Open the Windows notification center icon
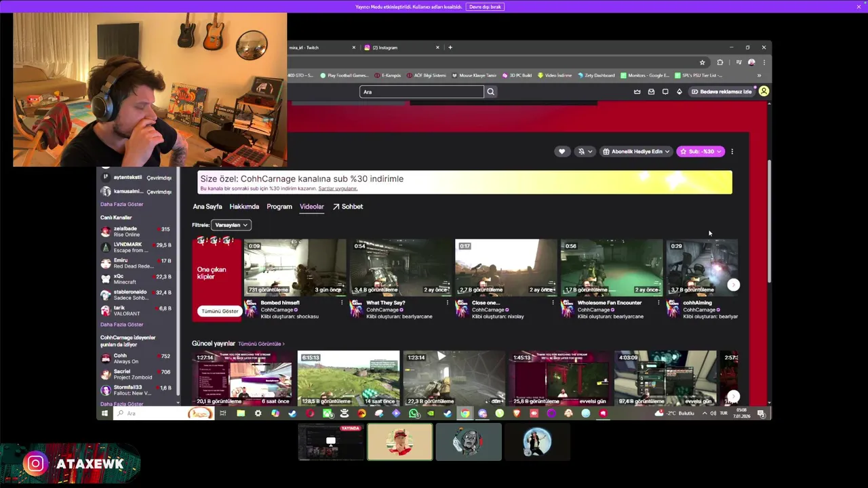The image size is (868, 488). point(761,413)
